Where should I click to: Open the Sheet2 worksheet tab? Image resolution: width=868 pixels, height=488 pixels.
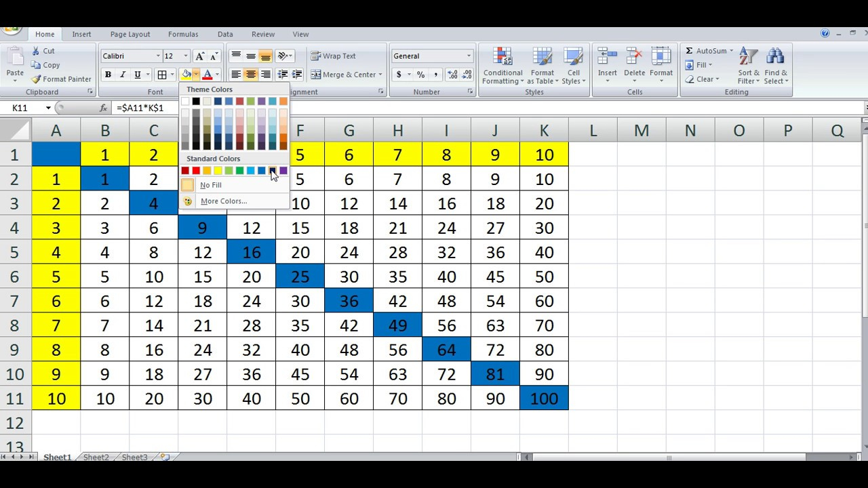[x=96, y=457]
